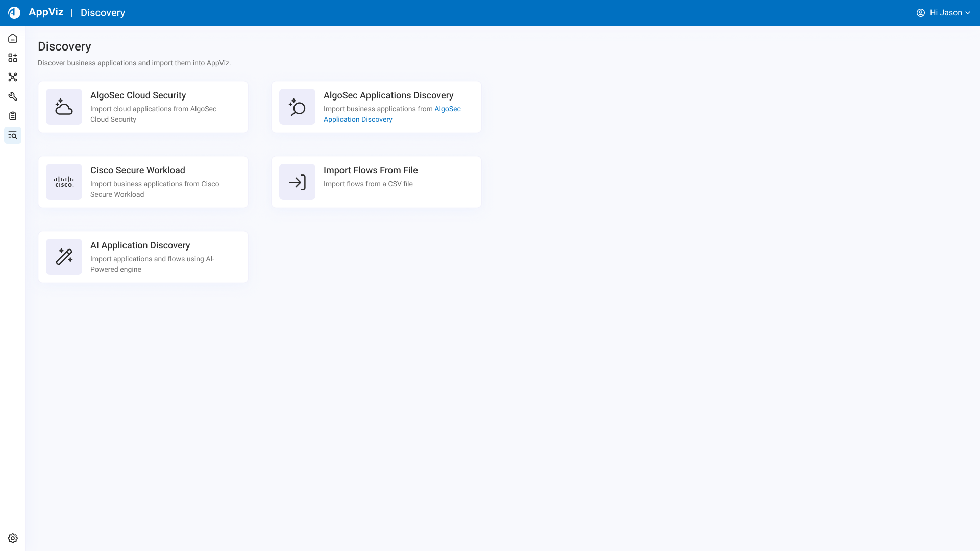The image size is (980, 551).
Task: Choose AI Application Discovery card title
Action: [140, 245]
